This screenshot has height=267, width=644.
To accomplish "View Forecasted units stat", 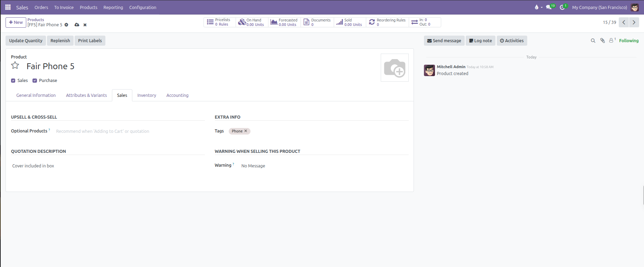I will (x=284, y=22).
